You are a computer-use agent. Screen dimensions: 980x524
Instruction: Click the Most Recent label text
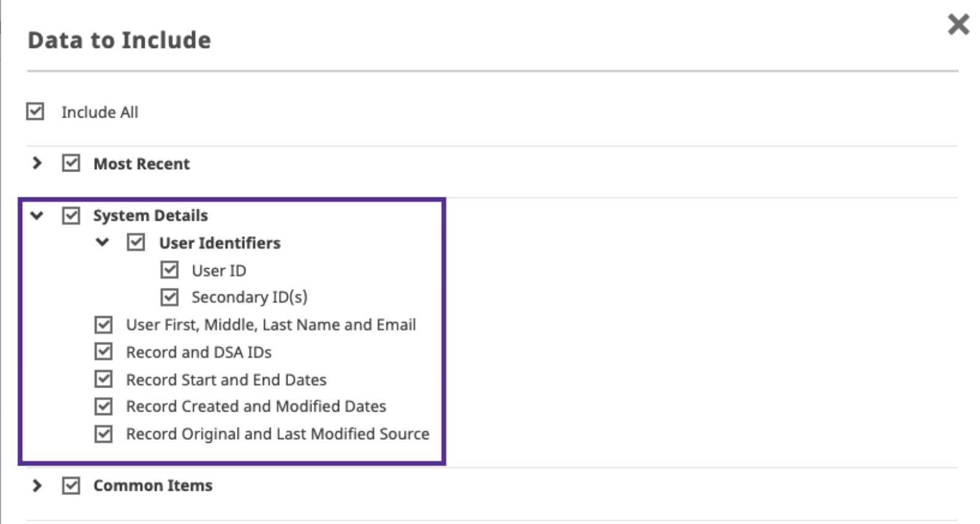(x=141, y=164)
